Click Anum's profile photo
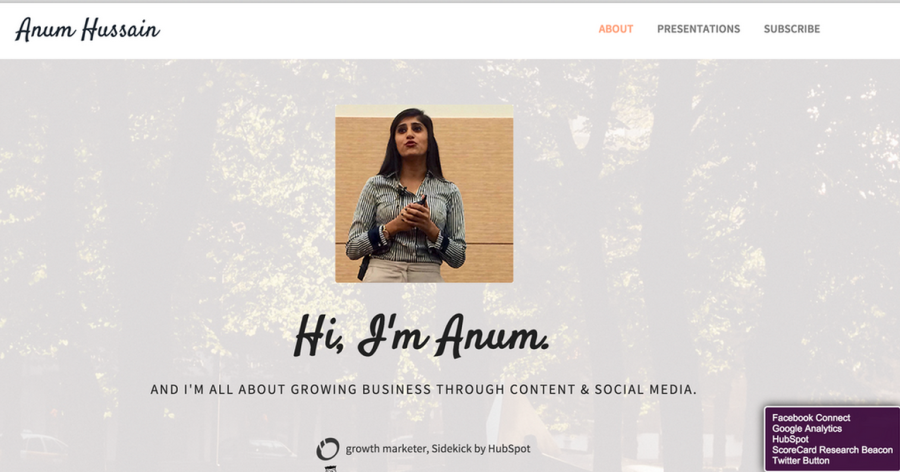900x472 pixels. point(424,194)
